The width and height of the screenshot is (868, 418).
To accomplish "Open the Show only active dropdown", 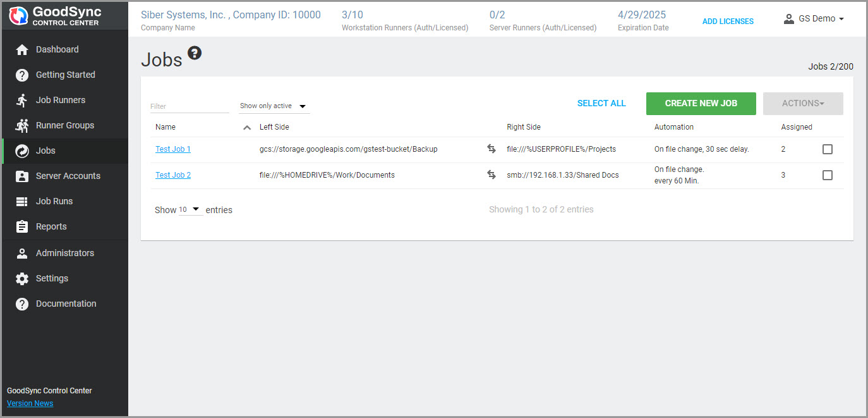I will point(274,106).
